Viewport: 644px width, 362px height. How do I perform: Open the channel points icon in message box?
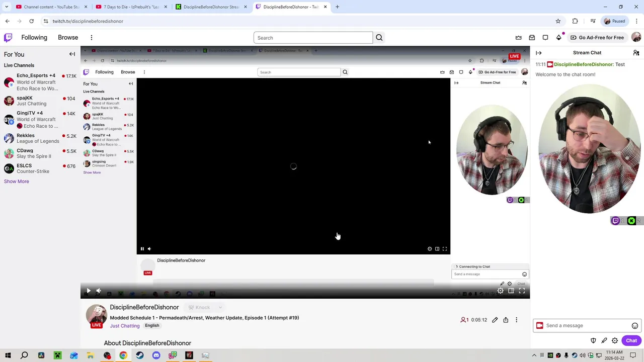tap(540, 326)
